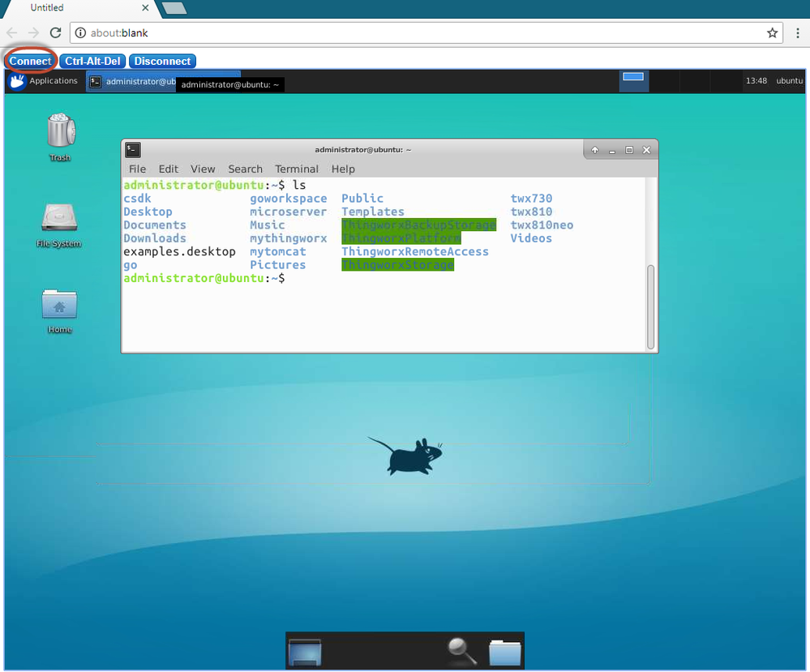Click the twx730 directory name
Viewport: 810px width, 672px height.
pos(531,199)
